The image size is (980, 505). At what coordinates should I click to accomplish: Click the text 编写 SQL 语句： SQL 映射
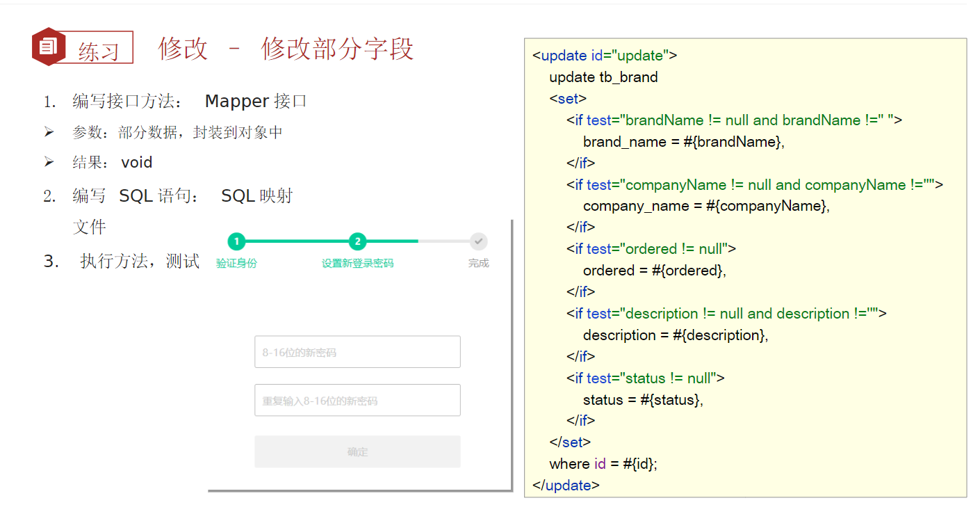coord(182,195)
